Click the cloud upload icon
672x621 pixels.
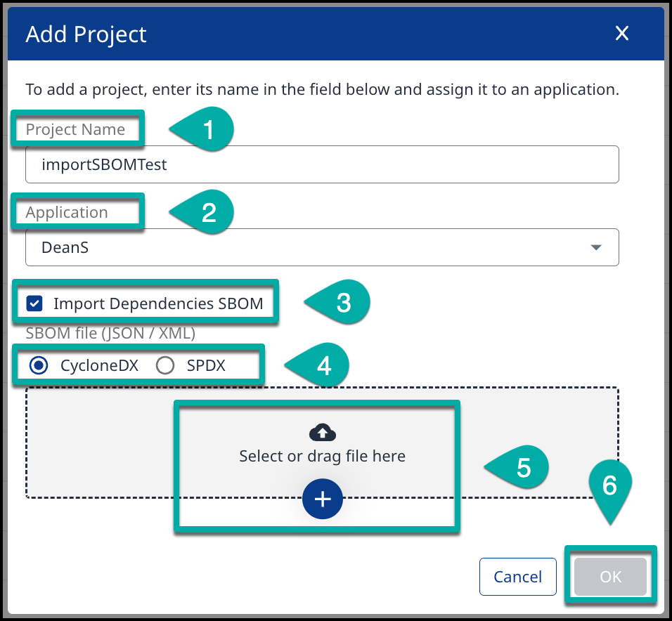click(322, 433)
